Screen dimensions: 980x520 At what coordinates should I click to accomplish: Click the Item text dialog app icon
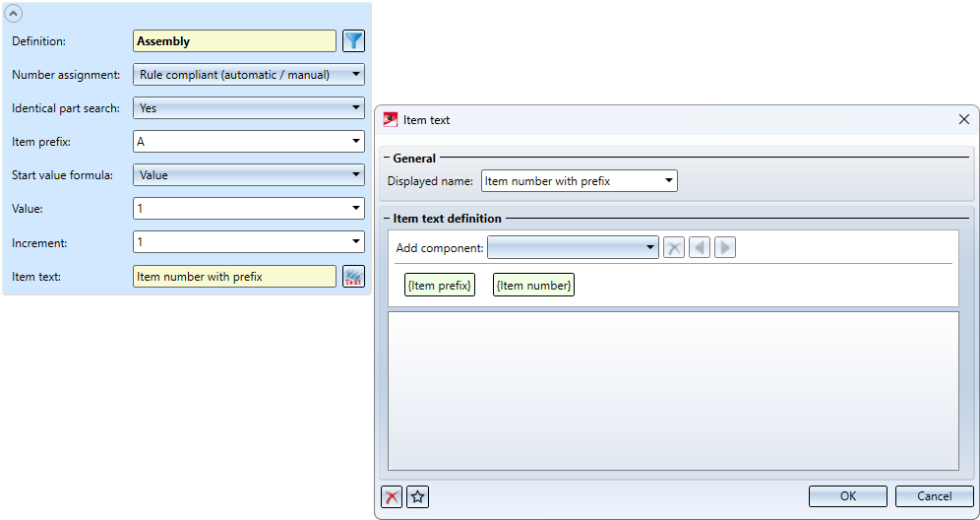click(x=391, y=119)
